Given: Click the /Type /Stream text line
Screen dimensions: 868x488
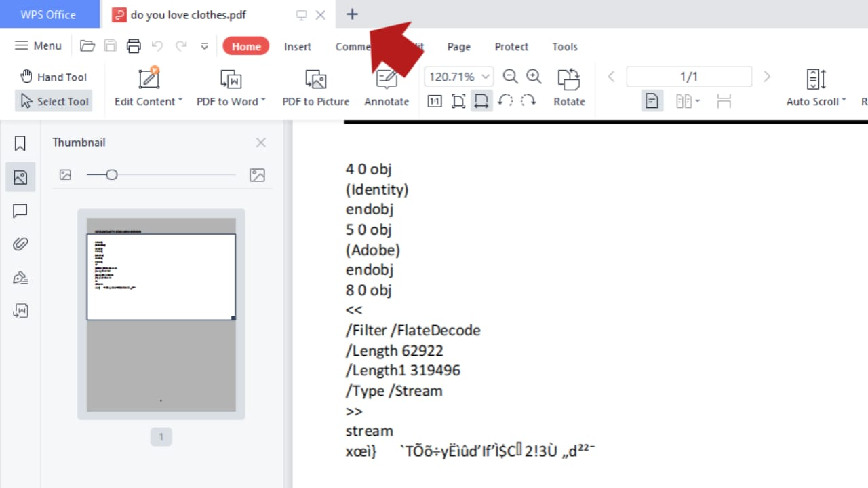Looking at the screenshot, I should point(394,391).
